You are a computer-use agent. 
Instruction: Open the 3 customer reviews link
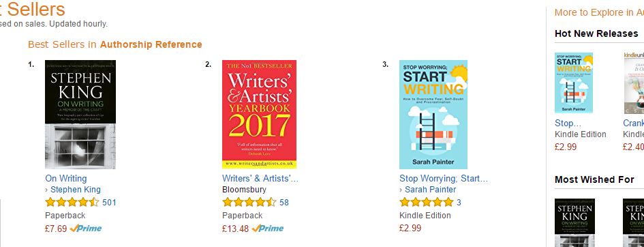pyautogui.click(x=459, y=202)
